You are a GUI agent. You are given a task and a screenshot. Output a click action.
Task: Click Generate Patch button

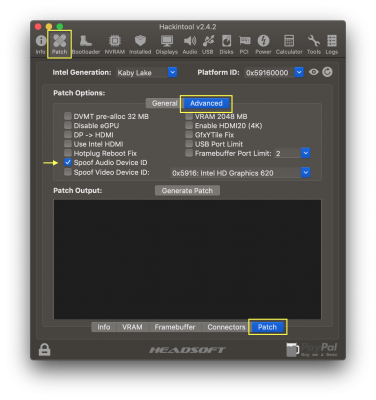click(x=187, y=191)
